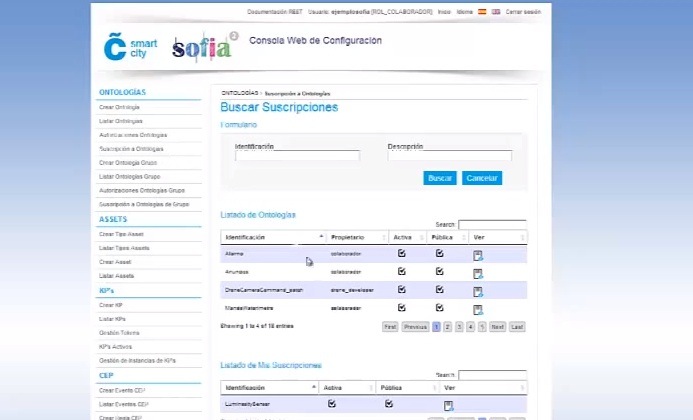Toggle Activa checkbox for LuminositySensor
This screenshot has width=693, height=420.
point(332,404)
